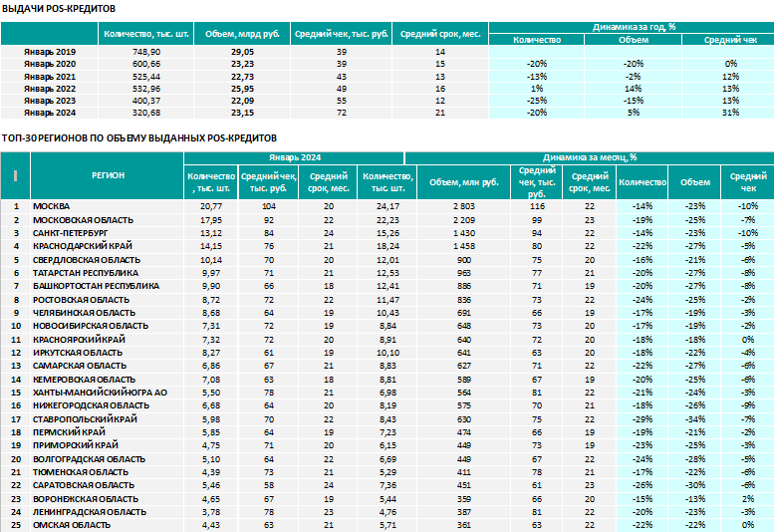Click the 'ПРИМОРСКИЙ КРАЙ' region name

click(76, 445)
